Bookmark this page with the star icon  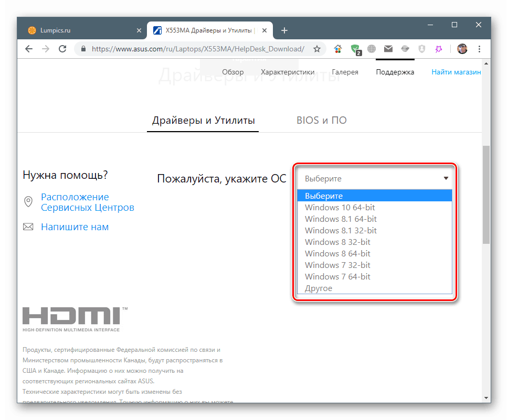coord(317,49)
